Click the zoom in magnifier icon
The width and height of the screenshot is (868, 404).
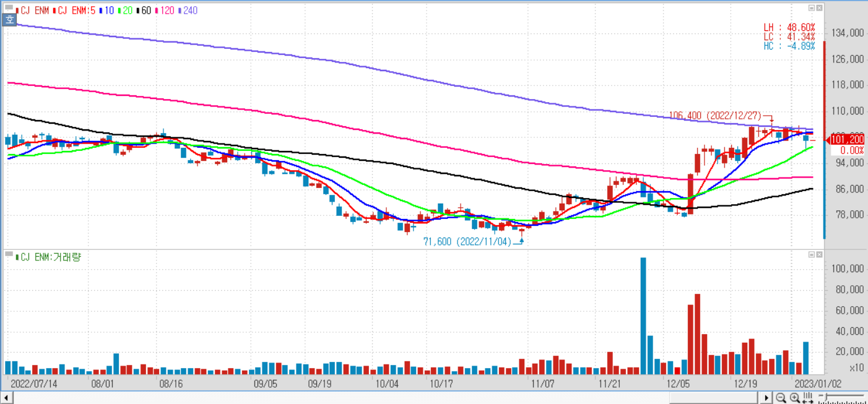[795, 398]
